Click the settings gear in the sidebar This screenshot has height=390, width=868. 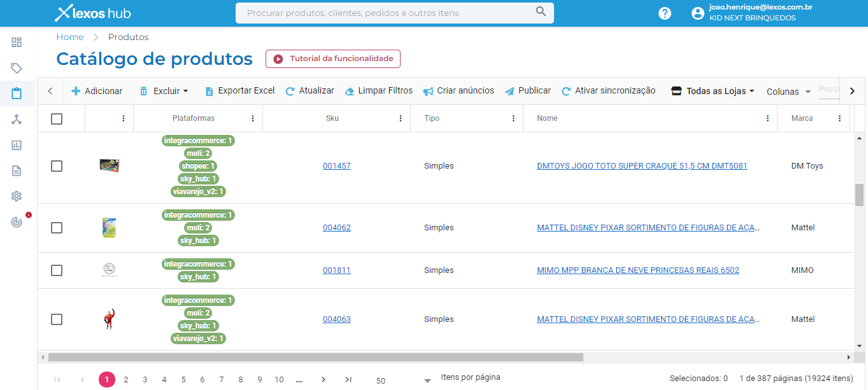[17, 195]
